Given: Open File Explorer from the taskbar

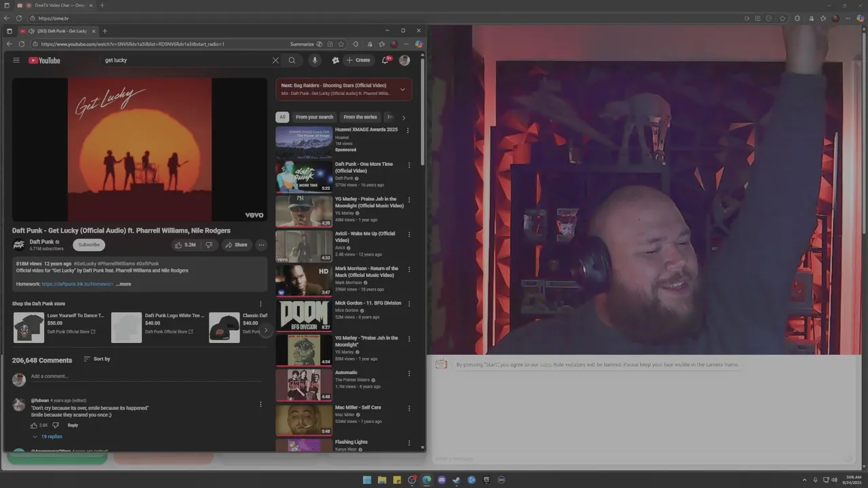Looking at the screenshot, I should (x=382, y=480).
